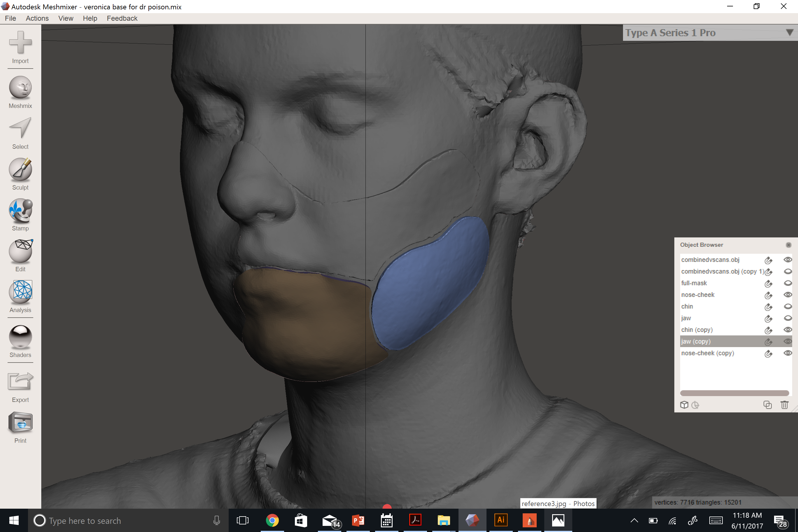The image size is (798, 532).
Task: Toggle target magnet for nose-cheek
Action: (769, 295)
